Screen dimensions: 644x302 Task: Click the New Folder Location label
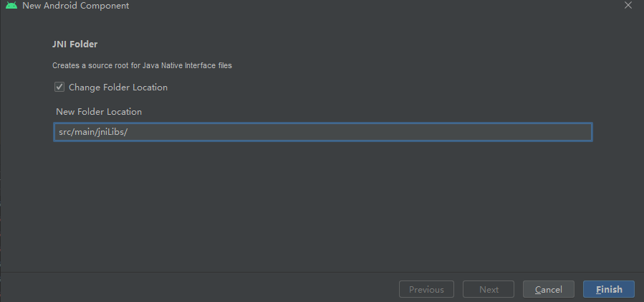tap(99, 111)
